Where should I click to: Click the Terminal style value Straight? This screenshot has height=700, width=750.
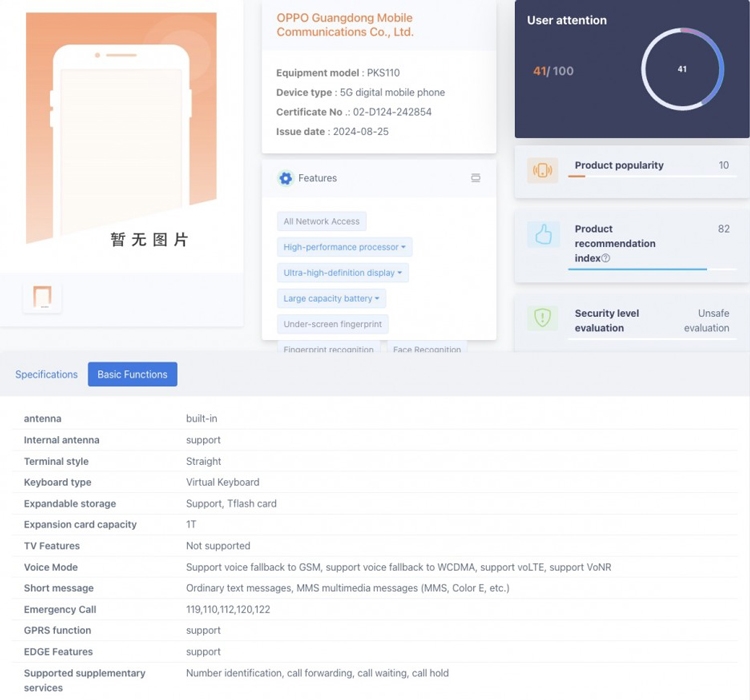pos(203,461)
